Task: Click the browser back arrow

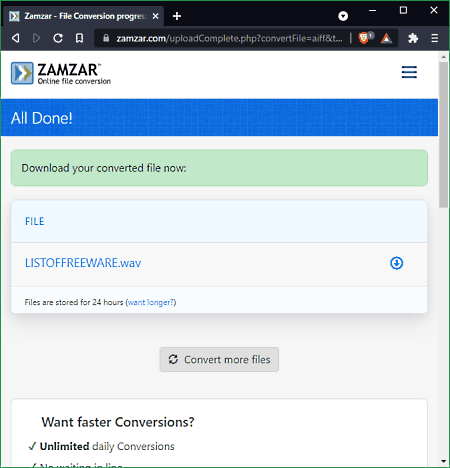Action: (15, 38)
